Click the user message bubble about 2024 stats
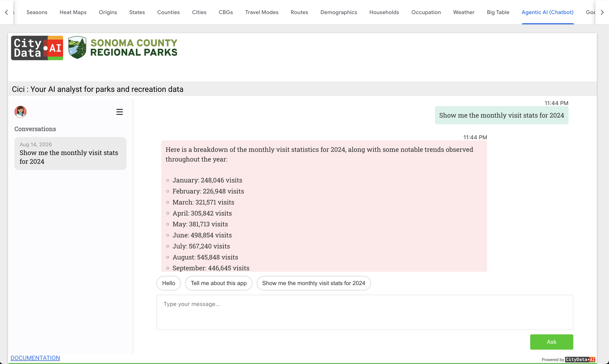This screenshot has width=609, height=364. [x=501, y=115]
